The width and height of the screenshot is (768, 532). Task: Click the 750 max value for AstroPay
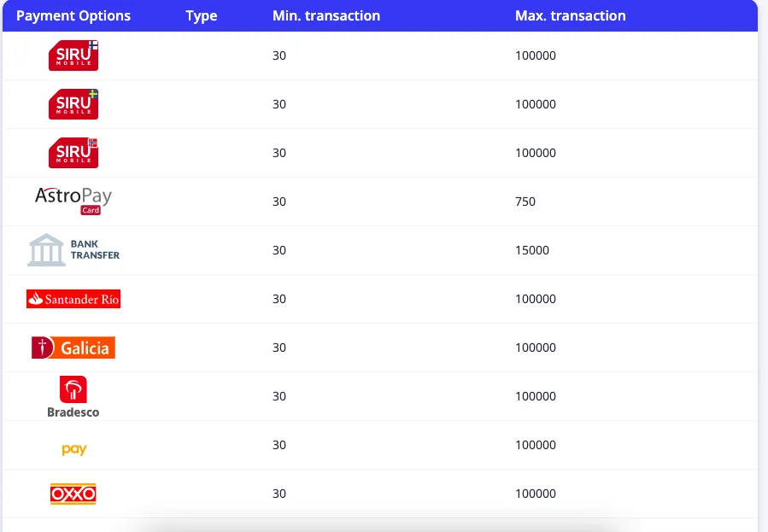click(x=525, y=202)
